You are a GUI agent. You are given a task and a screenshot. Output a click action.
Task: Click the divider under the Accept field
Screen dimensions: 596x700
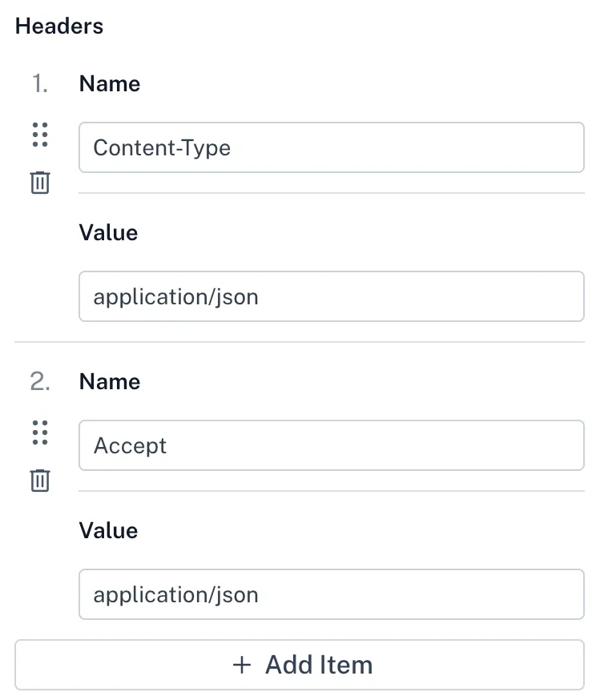coord(331,491)
